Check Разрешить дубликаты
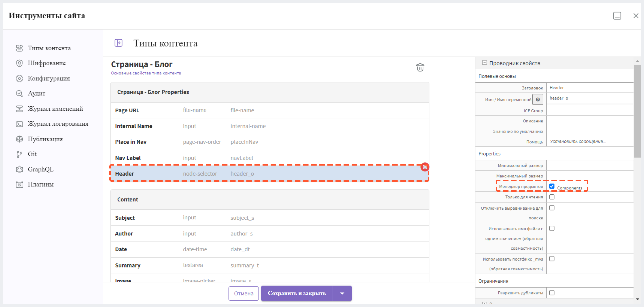Image resolution: width=644 pixels, height=307 pixels. pyautogui.click(x=551, y=293)
